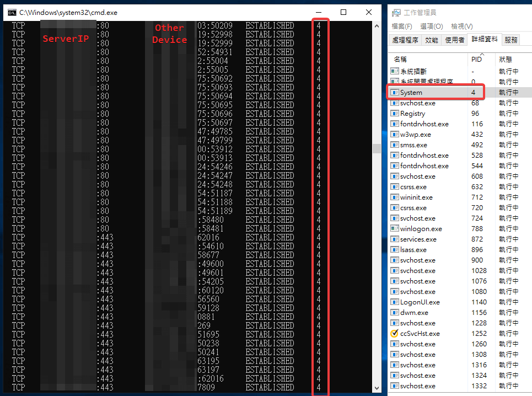This screenshot has height=396, width=532.
Task: Click the cmd window vertical scrollbar down arrow
Action: [377, 388]
